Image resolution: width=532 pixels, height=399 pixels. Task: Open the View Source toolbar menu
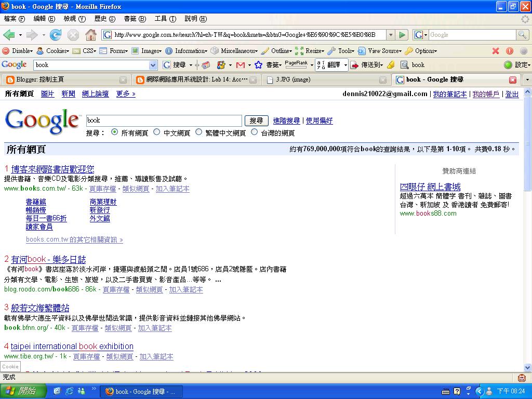(380, 51)
